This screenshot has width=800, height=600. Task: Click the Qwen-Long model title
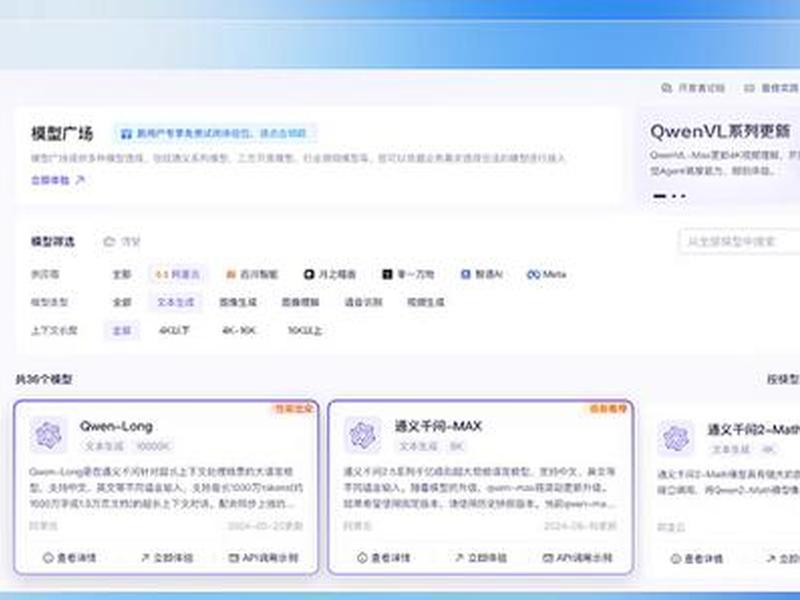point(116,427)
